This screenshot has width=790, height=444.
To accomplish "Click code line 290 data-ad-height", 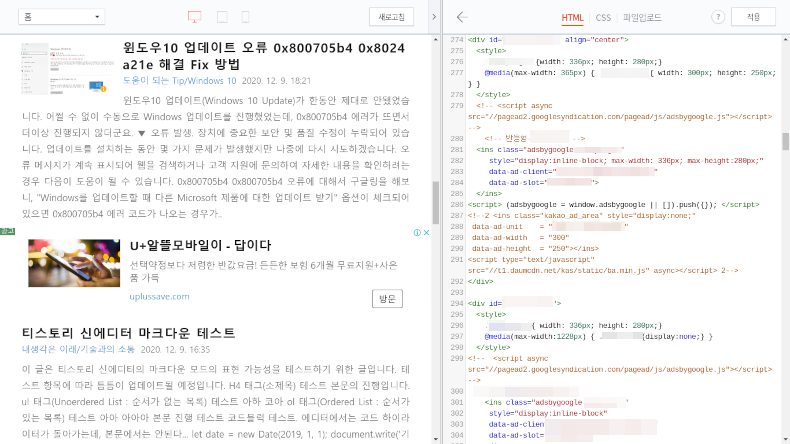I will click(536, 248).
